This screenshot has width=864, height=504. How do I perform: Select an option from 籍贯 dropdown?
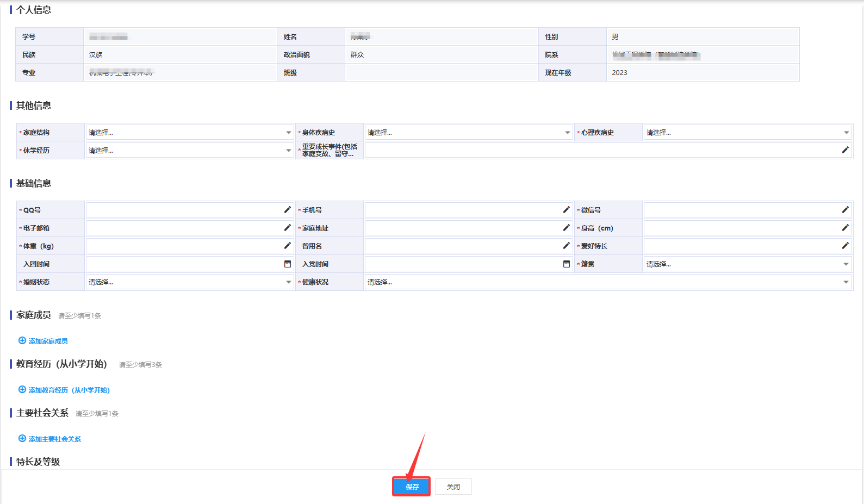pyautogui.click(x=747, y=264)
